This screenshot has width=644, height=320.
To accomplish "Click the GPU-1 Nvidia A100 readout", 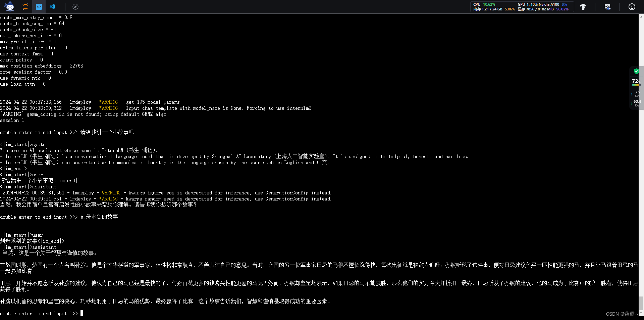I will coord(542,4).
